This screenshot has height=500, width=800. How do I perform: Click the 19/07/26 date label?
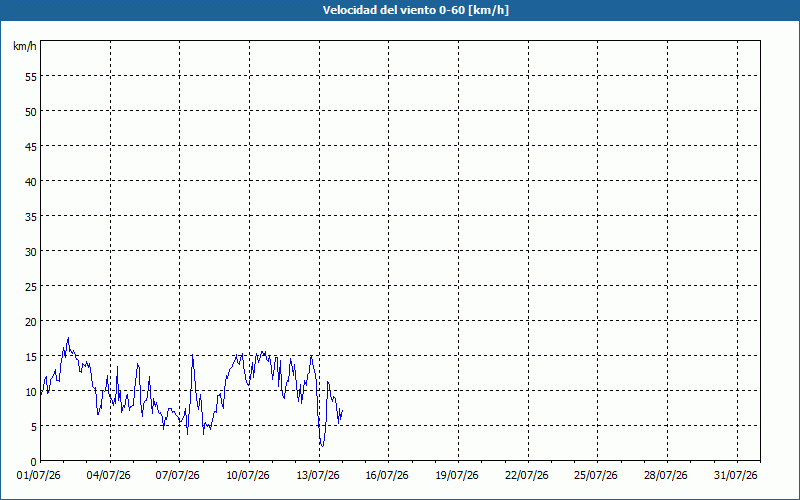tap(457, 475)
